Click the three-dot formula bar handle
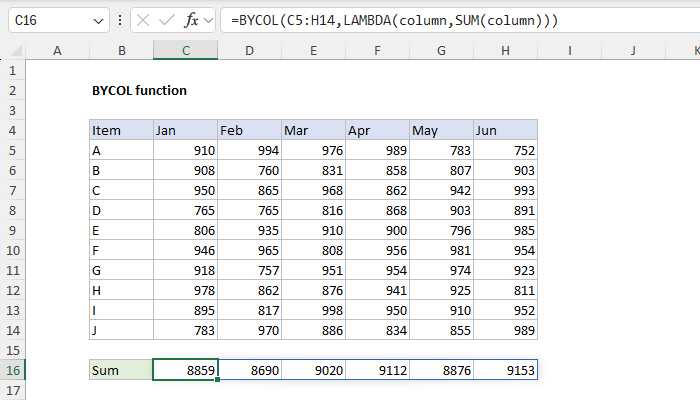The height and width of the screenshot is (400, 700). click(x=120, y=21)
